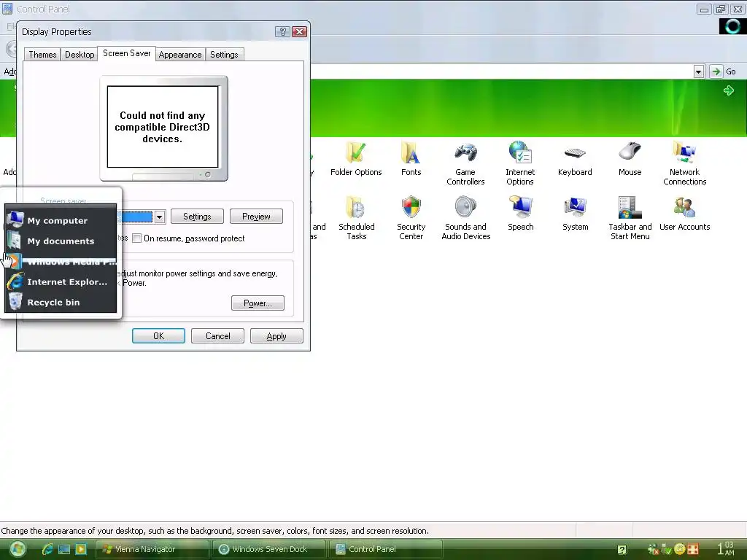Click the green arrow in the banner
This screenshot has height=560, width=747.
(x=729, y=90)
